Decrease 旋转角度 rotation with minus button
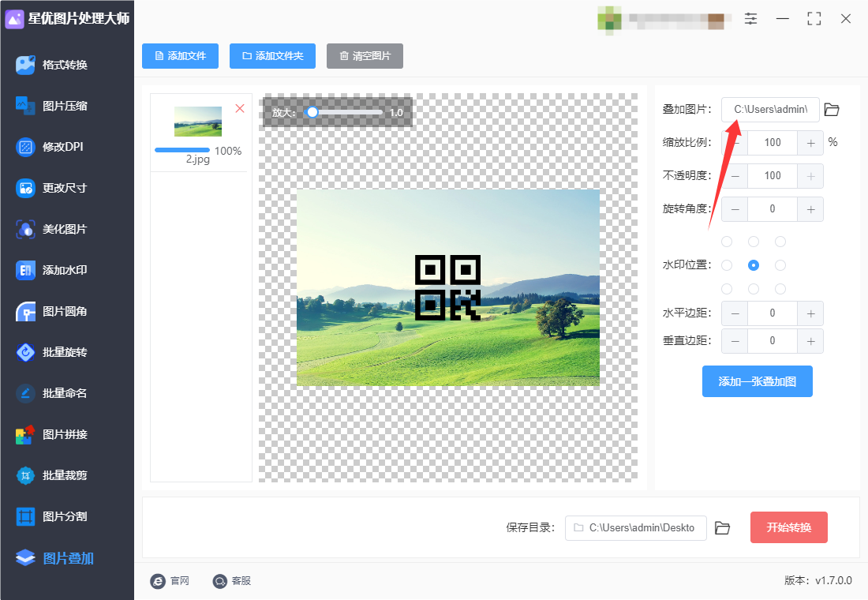This screenshot has height=600, width=868. point(735,209)
